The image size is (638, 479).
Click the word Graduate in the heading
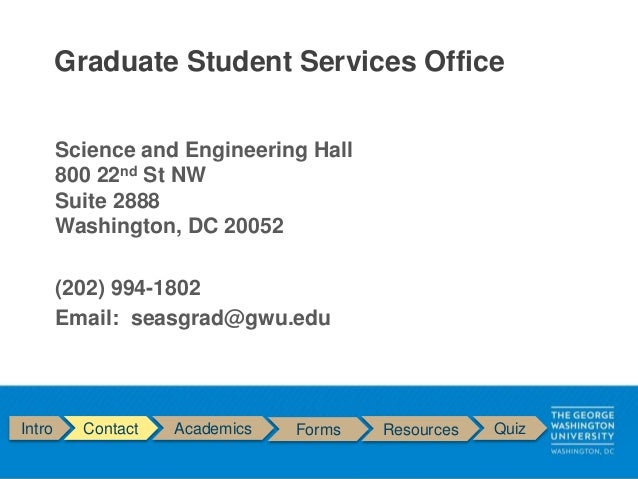116,61
